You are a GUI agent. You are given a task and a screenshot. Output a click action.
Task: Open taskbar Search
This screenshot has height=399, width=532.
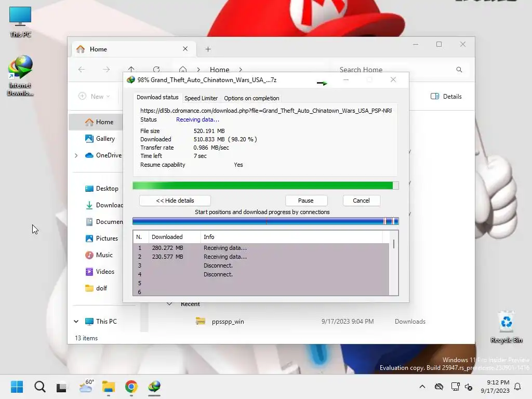tap(39, 387)
